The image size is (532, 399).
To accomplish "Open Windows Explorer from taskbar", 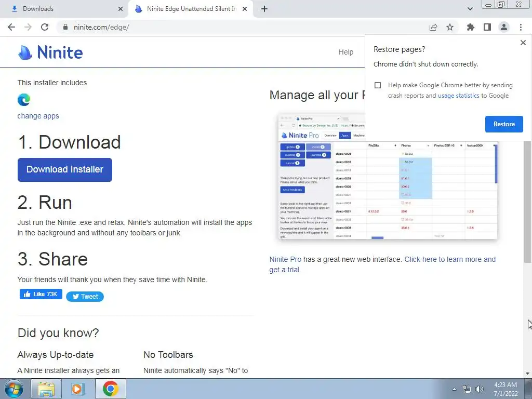I will pos(46,389).
